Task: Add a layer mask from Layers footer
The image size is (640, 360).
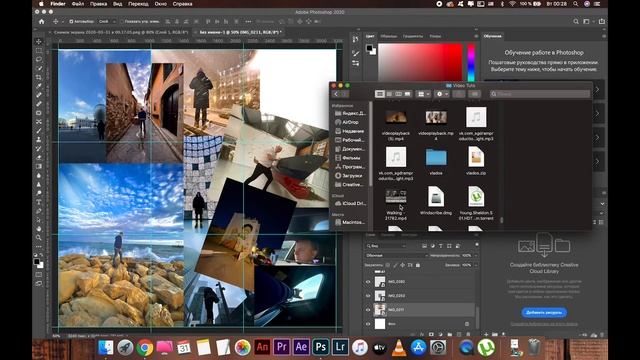Action: 431,334
